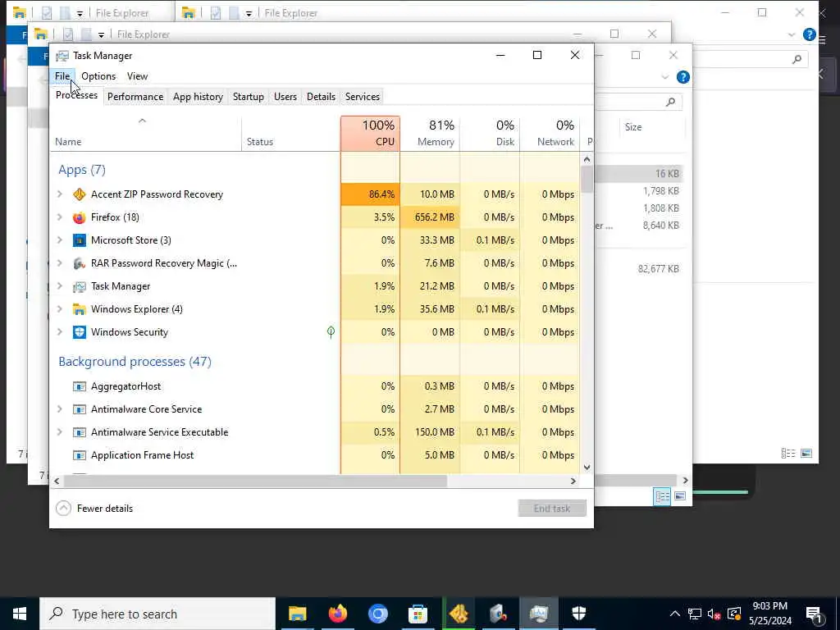This screenshot has height=630, width=840.
Task: Click the Type here to search box
Action: coord(157,614)
